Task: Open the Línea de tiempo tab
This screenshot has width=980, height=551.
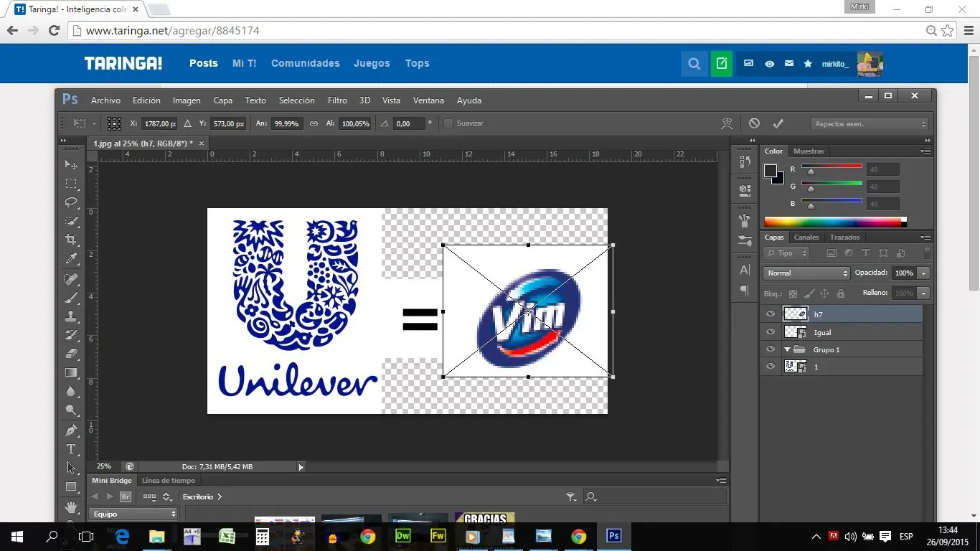Action: click(168, 481)
